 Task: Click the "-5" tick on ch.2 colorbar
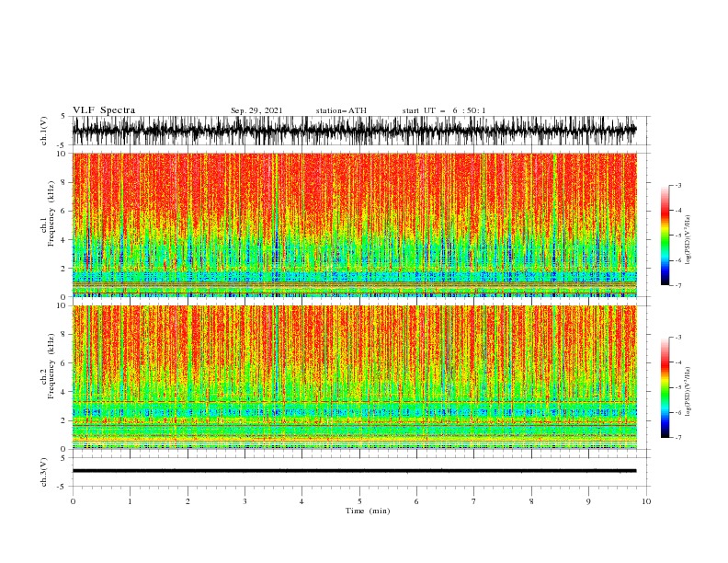click(x=677, y=387)
